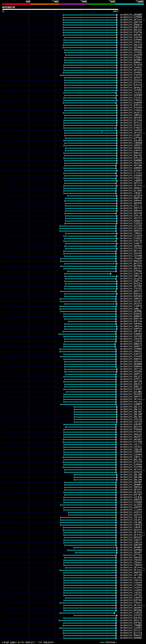Select hit UniRef100_C4JBS8
The image size is (146, 644).
[131, 236]
